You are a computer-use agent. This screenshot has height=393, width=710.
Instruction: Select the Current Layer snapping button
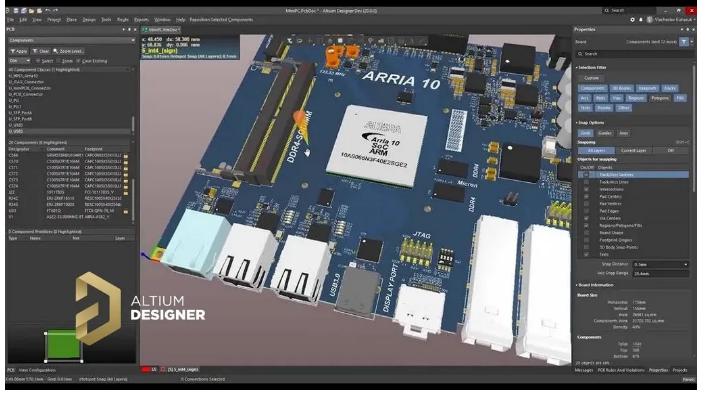click(633, 151)
